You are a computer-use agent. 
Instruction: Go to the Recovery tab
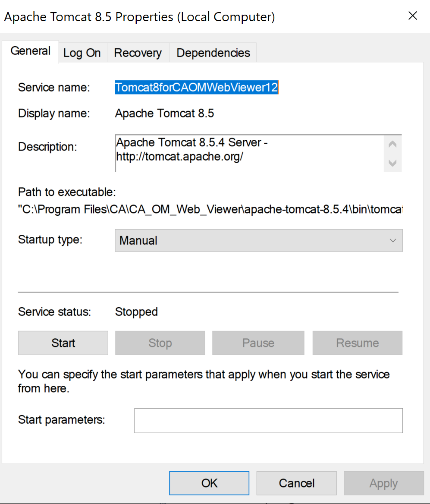138,53
